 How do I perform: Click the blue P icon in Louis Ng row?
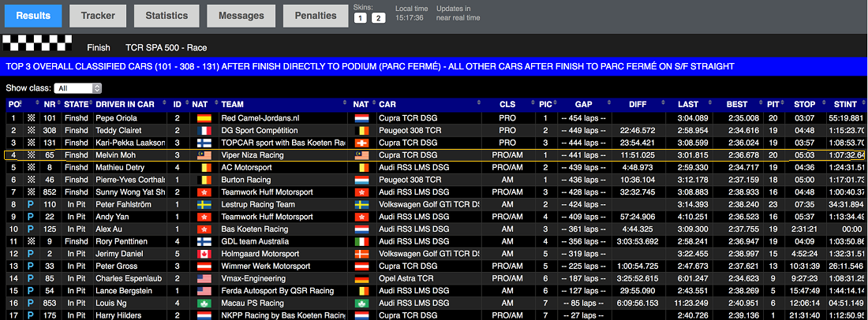coord(32,303)
